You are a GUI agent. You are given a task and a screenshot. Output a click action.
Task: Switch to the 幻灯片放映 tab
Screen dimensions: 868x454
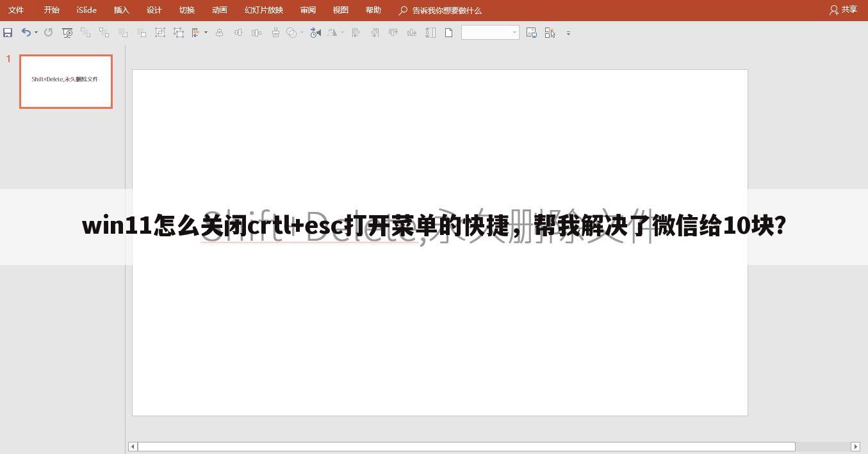click(x=263, y=10)
